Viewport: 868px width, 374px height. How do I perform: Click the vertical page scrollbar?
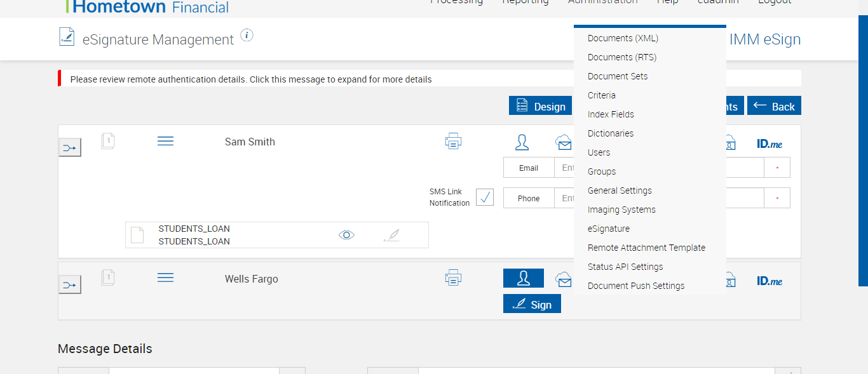click(x=863, y=152)
